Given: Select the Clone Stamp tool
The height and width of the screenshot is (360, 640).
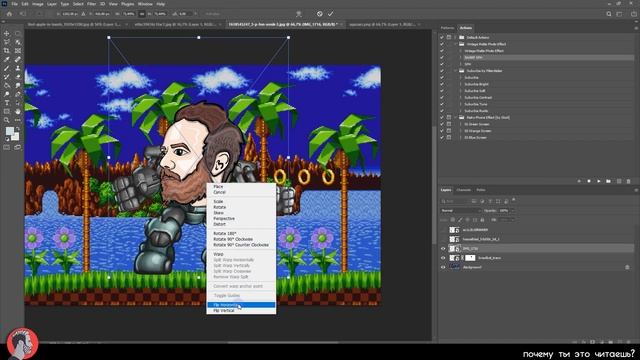Looking at the screenshot, I should coord(18,68).
